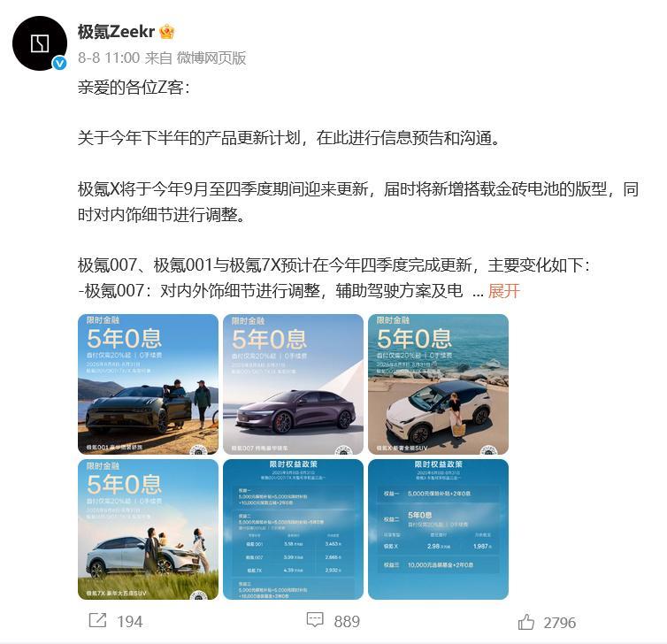Image resolution: width=667 pixels, height=644 pixels.
Task: Open the white Zeekr X seaside thumbnail
Action: coord(438,384)
